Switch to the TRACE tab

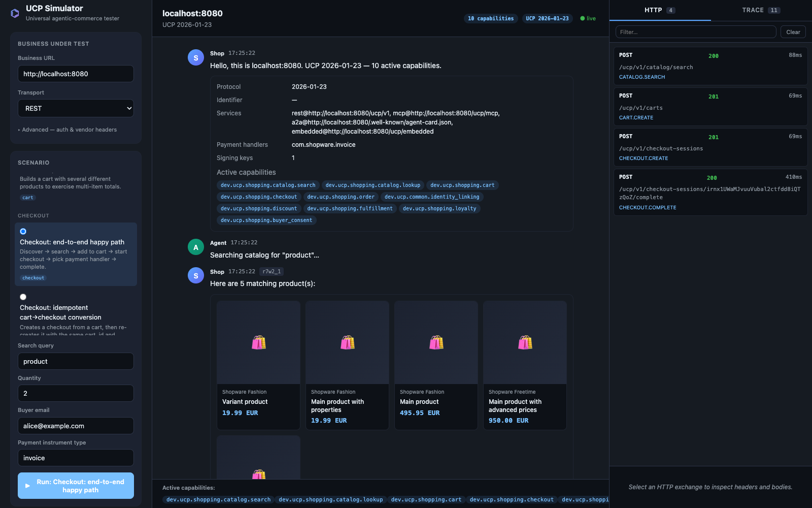point(761,10)
